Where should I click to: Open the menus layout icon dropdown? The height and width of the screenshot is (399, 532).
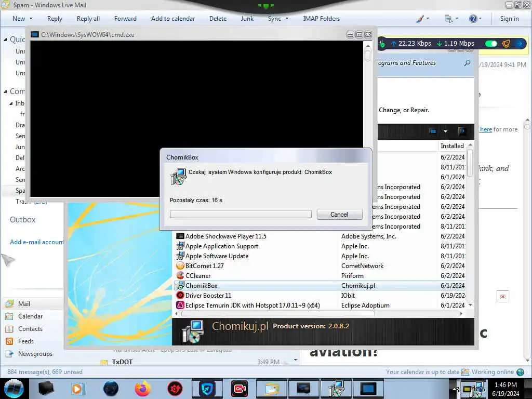click(451, 19)
